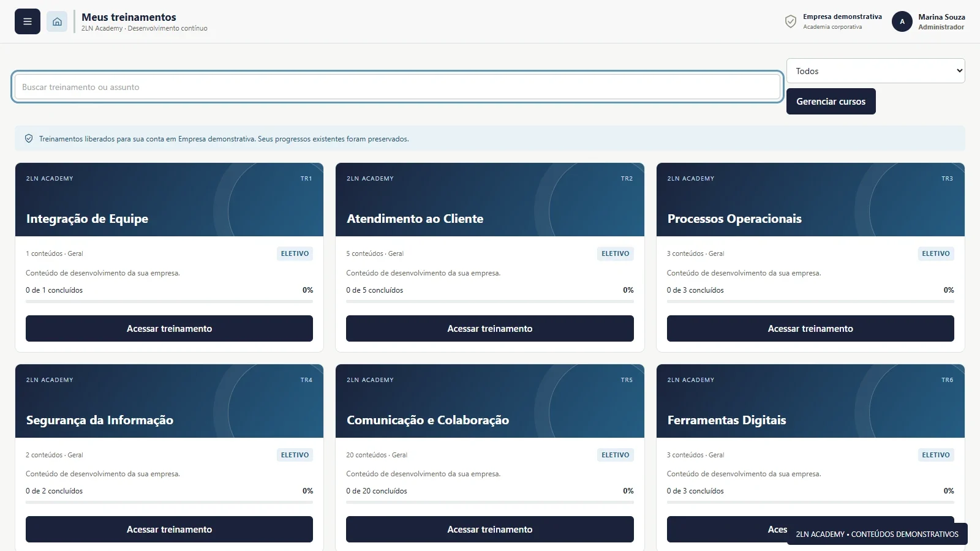Image resolution: width=980 pixels, height=551 pixels.
Task: Click the ELETIVO badge on Comunicação e Colaboração
Action: coord(616,455)
